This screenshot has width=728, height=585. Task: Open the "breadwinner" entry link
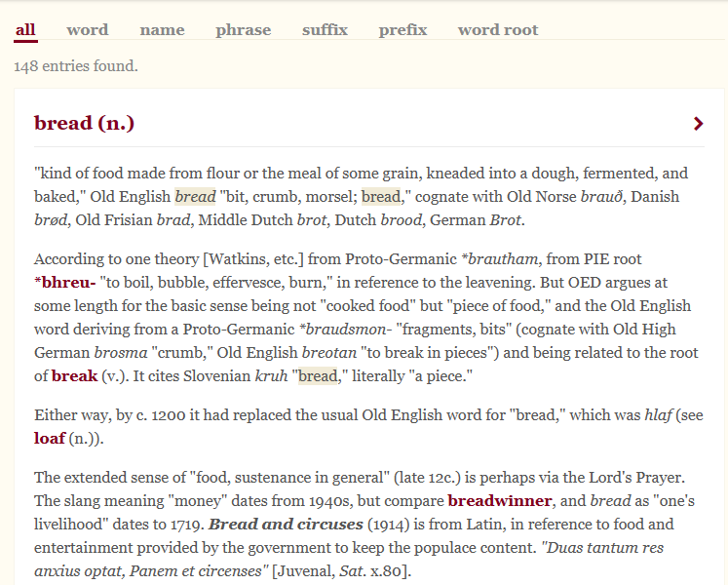coord(500,501)
